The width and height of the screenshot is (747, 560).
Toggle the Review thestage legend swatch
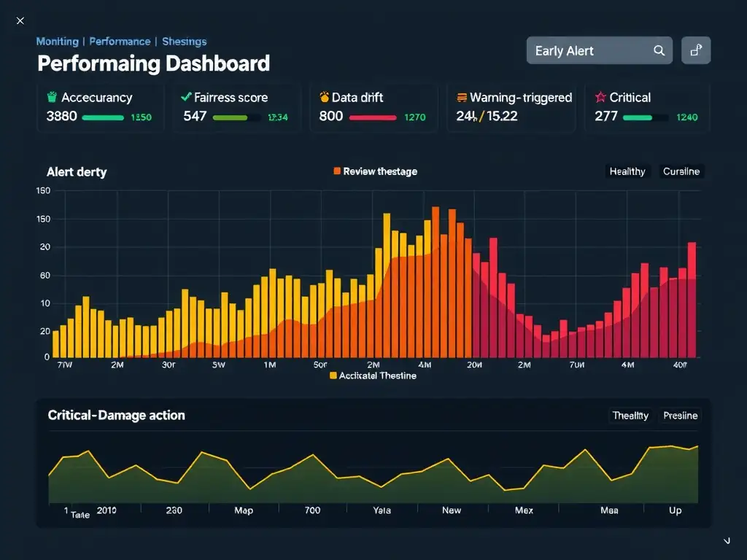(337, 171)
